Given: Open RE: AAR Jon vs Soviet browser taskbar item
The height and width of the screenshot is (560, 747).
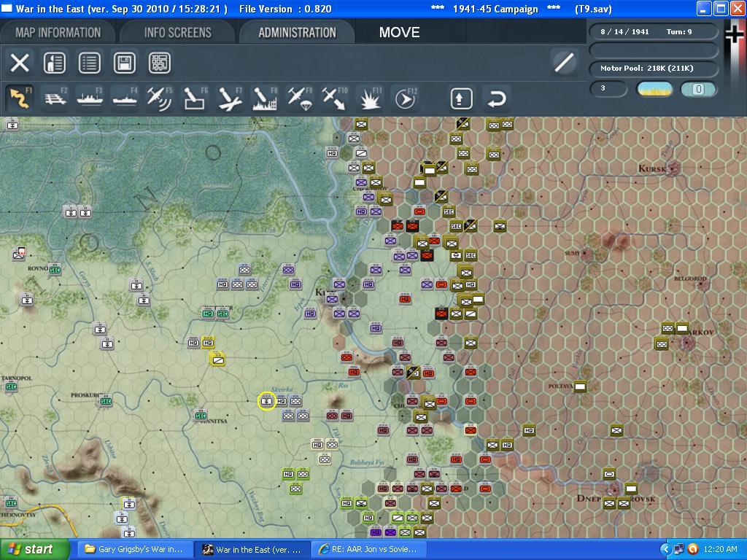Looking at the screenshot, I should click(369, 550).
